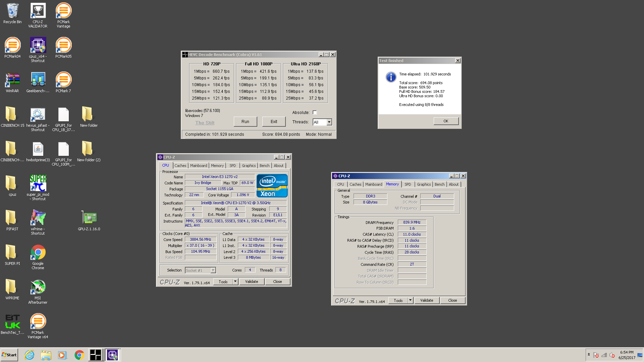This screenshot has height=362, width=644.
Task: Expand Tools dropdown arrow in right CPU-Z
Action: click(x=411, y=300)
